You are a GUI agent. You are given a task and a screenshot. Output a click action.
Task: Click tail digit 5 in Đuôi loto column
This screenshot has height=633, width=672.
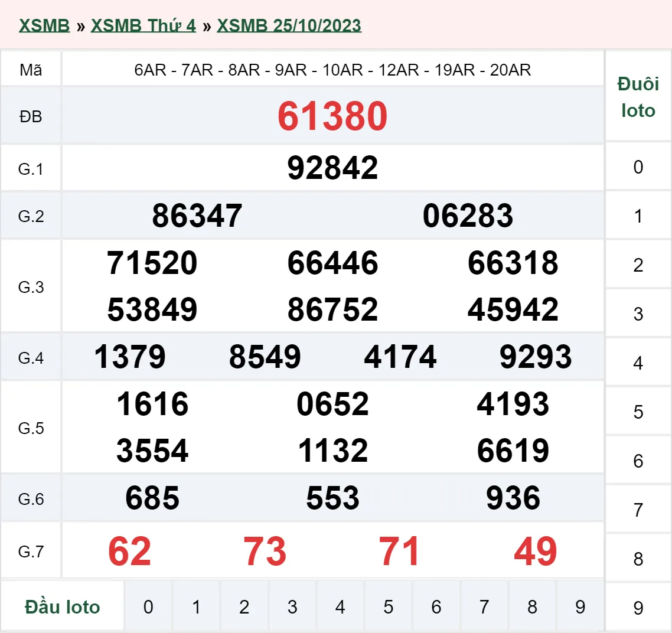pyautogui.click(x=638, y=410)
